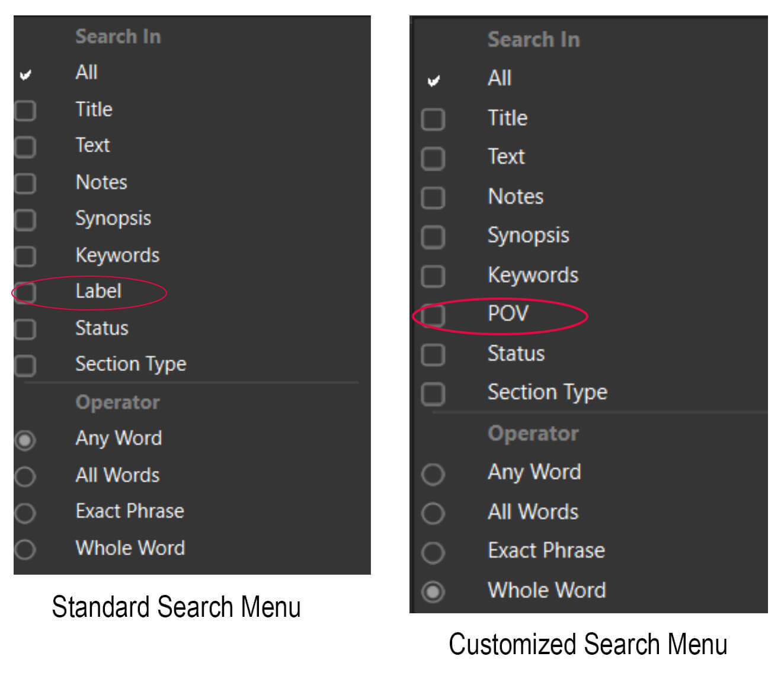
Task: Select Any Word radio in standard menu
Action: click(25, 440)
